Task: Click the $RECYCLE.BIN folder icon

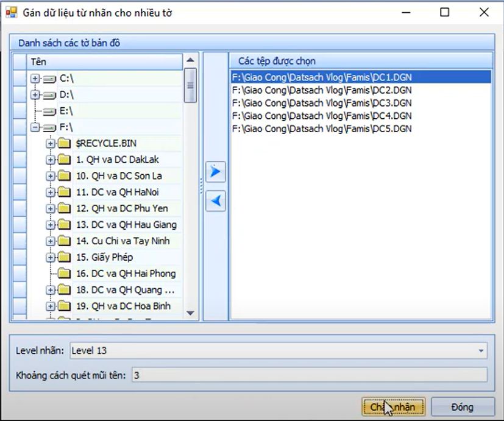Action: point(64,143)
